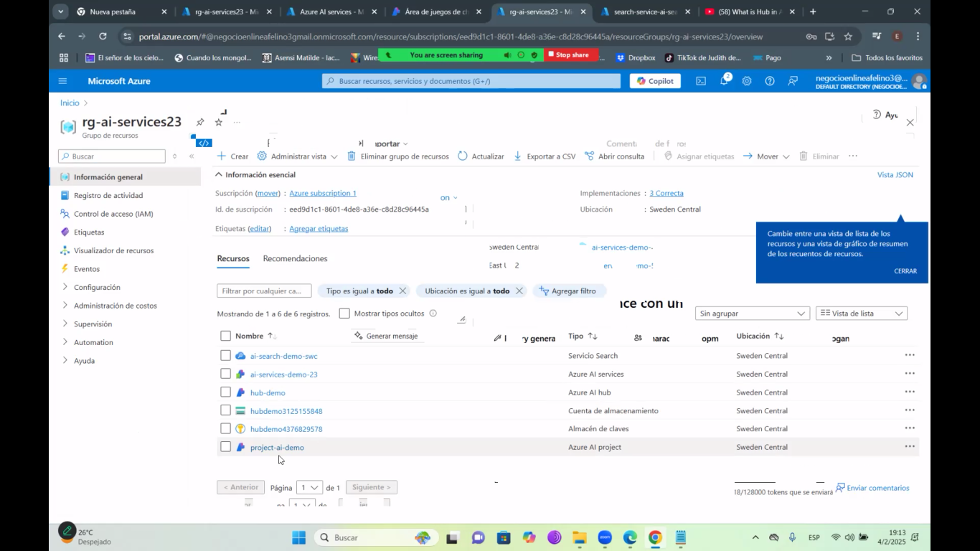Open the Azure Cloud Shell icon

[x=701, y=81]
